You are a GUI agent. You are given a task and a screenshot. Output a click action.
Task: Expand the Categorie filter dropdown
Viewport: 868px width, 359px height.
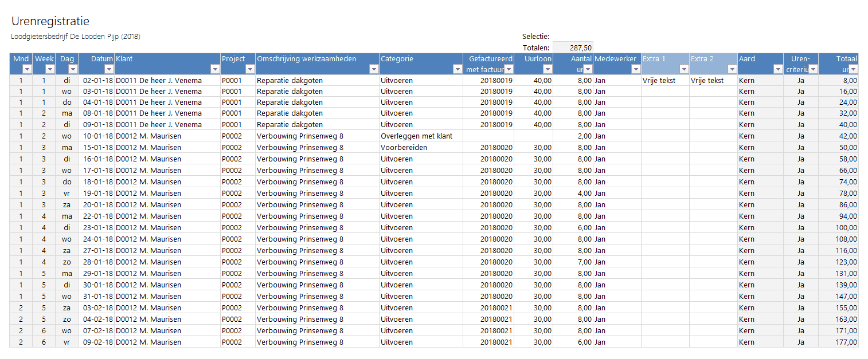[x=457, y=69]
